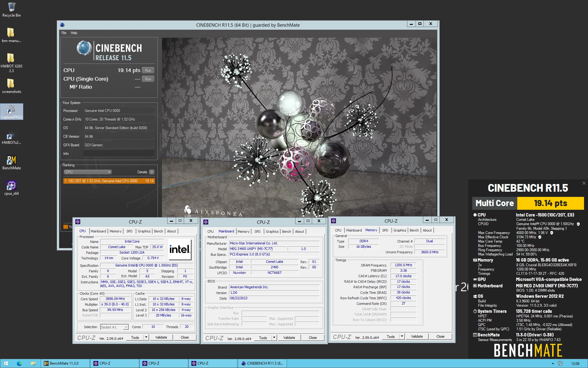The image size is (588, 368).
Task: Open Microsoft Edge from the taskbar
Action: click(19, 363)
